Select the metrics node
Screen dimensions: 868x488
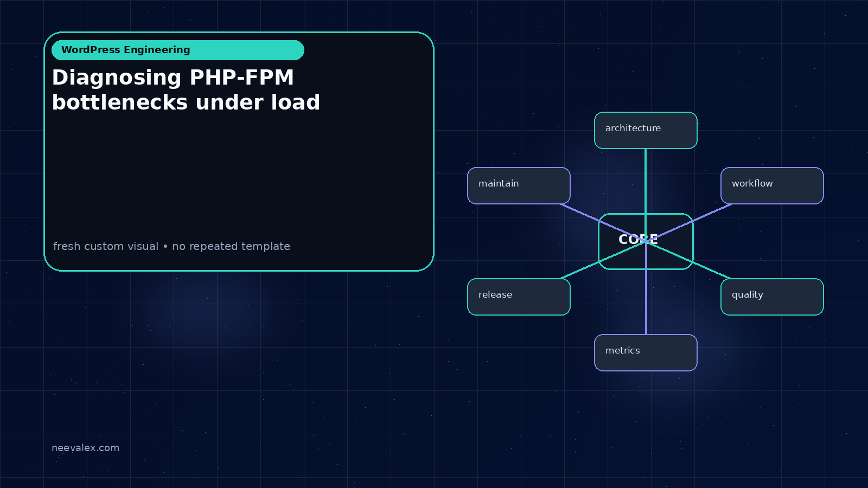coord(646,352)
